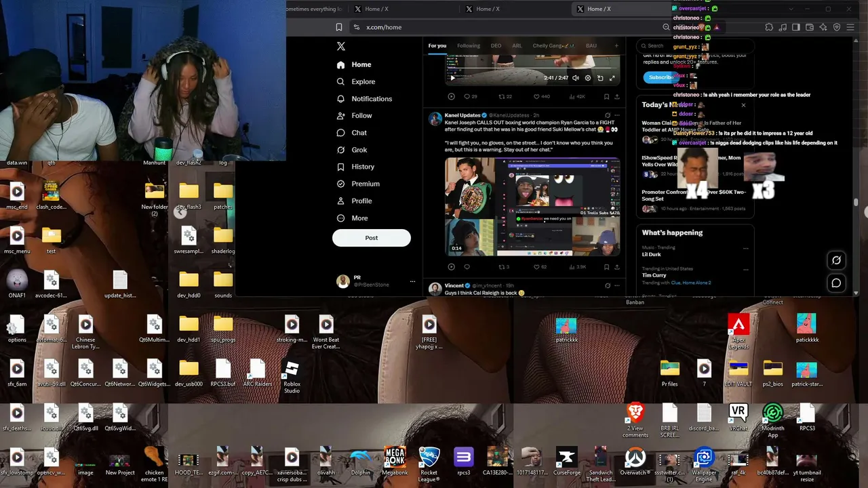Image resolution: width=868 pixels, height=488 pixels.
Task: Open History in the X sidebar
Action: [355, 167]
